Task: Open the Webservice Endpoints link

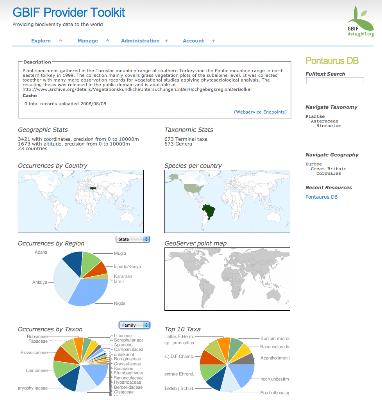Action: click(x=260, y=112)
